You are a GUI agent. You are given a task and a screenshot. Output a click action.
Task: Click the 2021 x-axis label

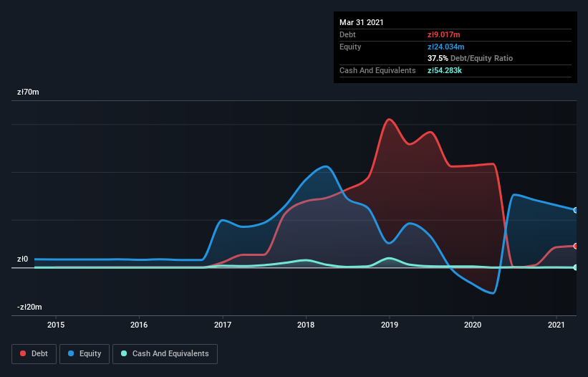click(x=556, y=325)
